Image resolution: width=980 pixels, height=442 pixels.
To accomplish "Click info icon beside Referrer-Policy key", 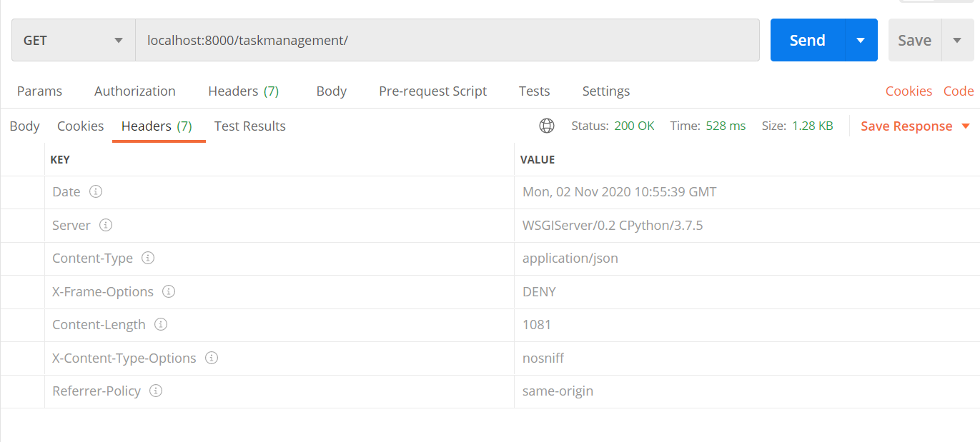I will [156, 391].
